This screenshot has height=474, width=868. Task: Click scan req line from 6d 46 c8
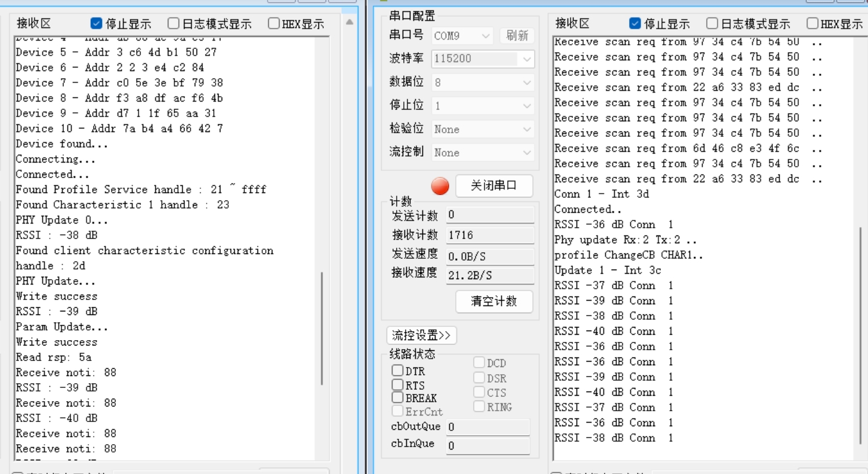pos(688,148)
